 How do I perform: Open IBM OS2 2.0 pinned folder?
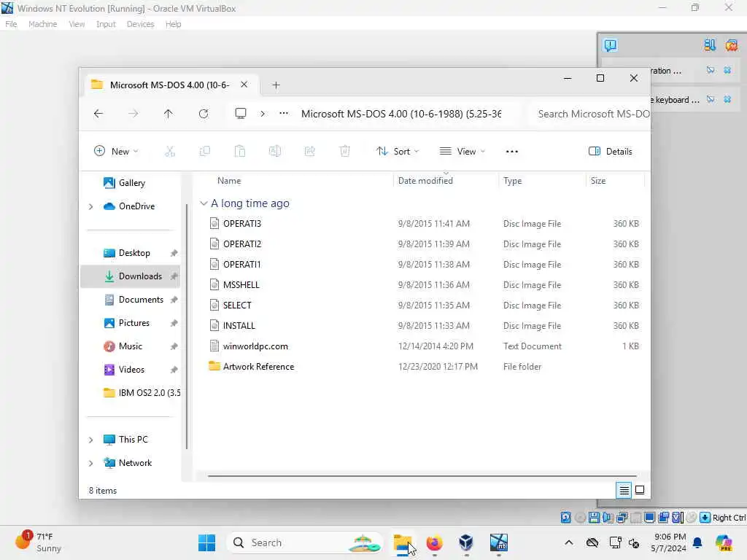(141, 393)
